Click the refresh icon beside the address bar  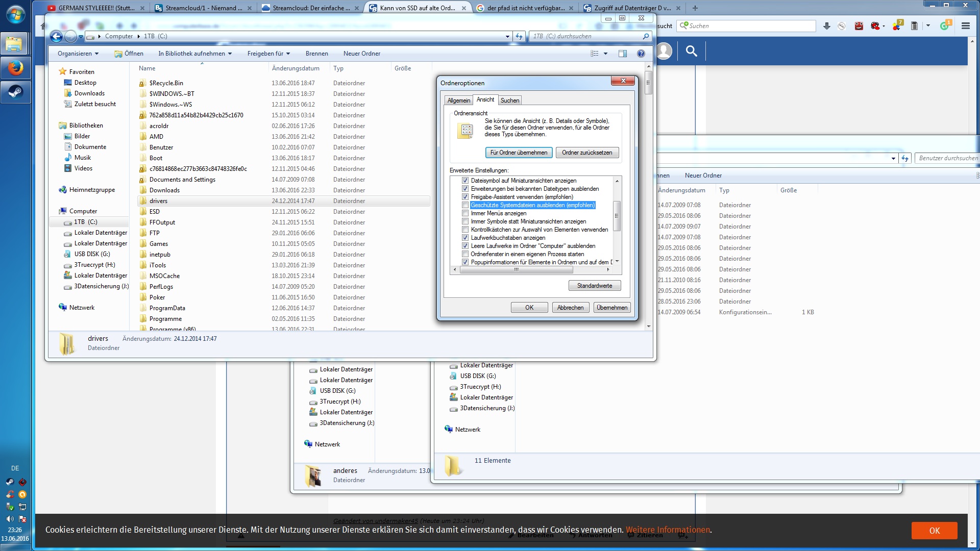(x=519, y=36)
